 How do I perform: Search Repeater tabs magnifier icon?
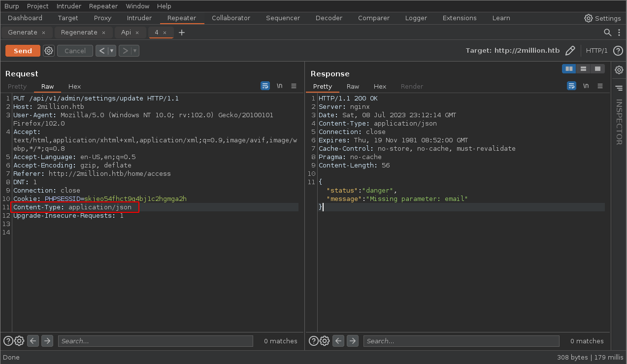pyautogui.click(x=608, y=33)
